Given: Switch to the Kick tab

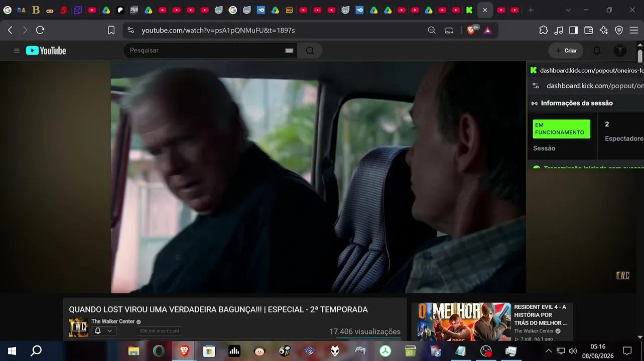Looking at the screenshot, I should 469,10.
